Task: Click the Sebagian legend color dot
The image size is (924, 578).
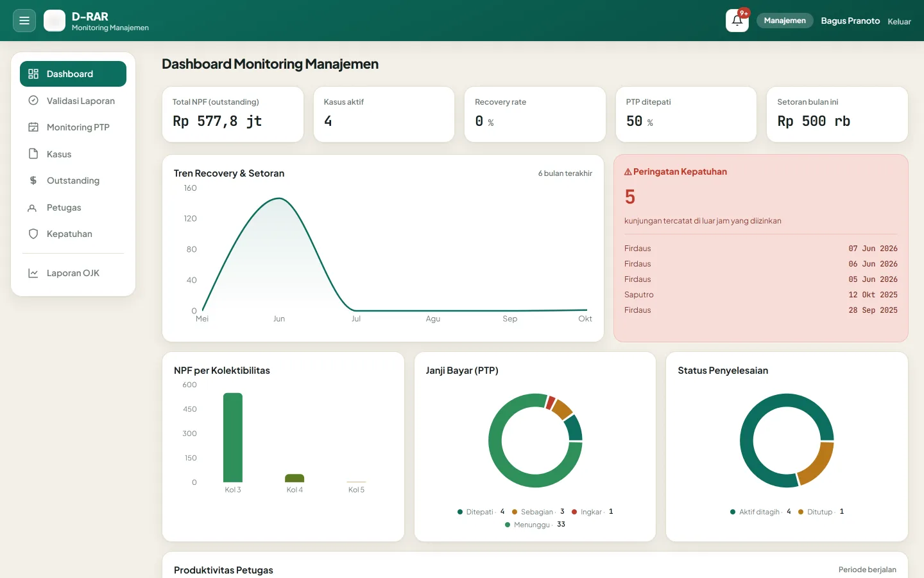Action: (x=515, y=512)
